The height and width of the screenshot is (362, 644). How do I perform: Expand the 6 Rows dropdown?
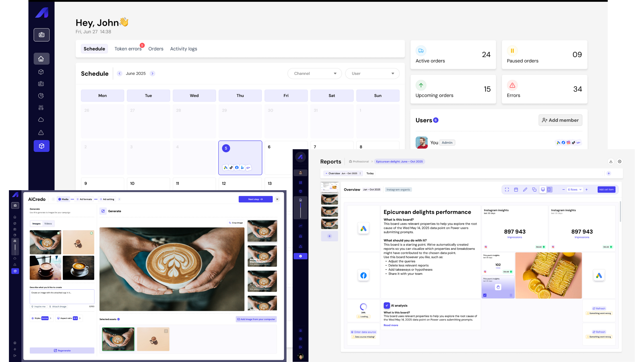click(x=574, y=189)
